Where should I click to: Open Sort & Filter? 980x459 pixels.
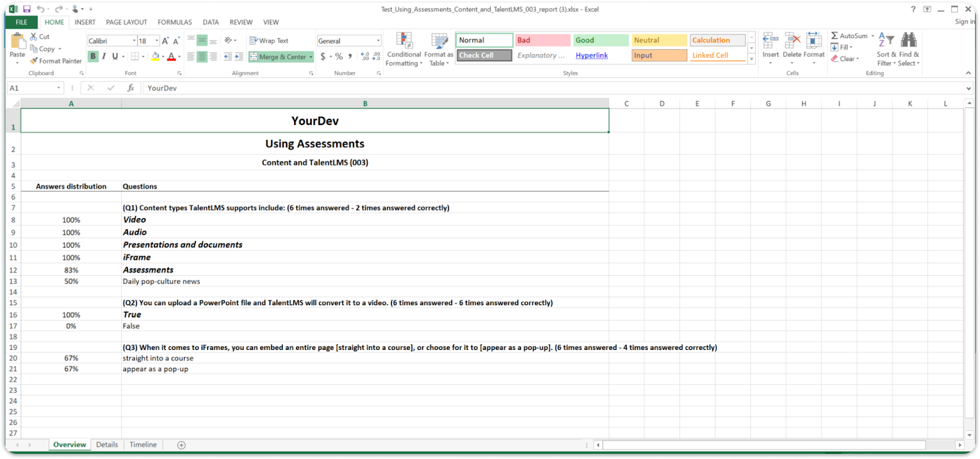[x=886, y=49]
